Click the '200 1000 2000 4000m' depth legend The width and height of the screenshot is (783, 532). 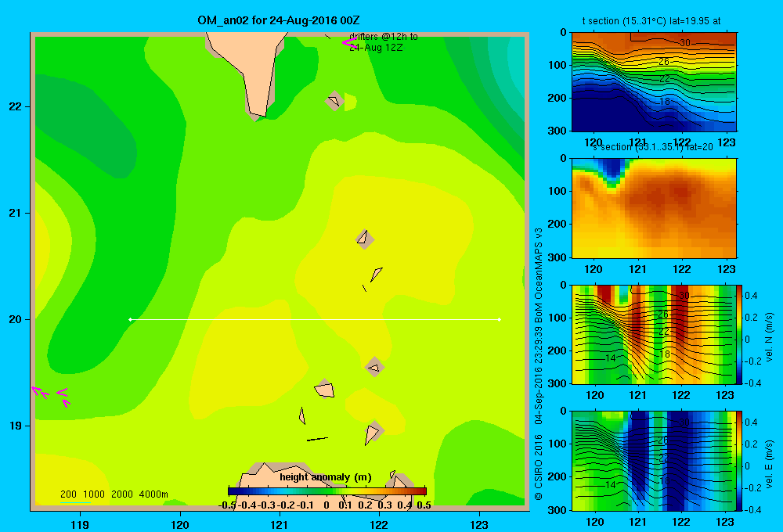(114, 494)
